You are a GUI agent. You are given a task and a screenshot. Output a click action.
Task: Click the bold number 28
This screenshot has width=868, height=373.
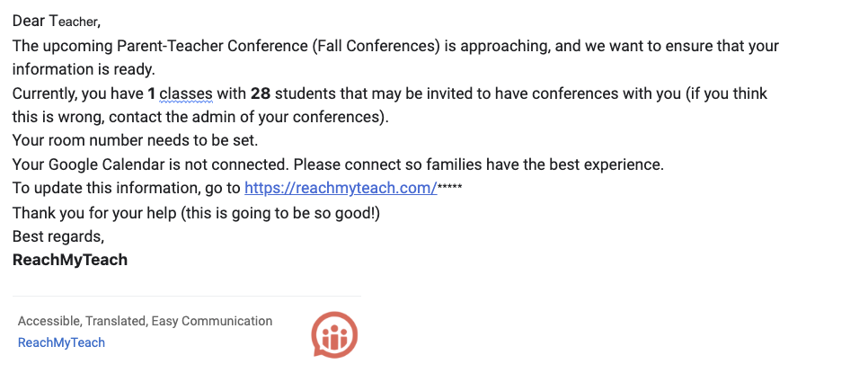[x=261, y=93]
